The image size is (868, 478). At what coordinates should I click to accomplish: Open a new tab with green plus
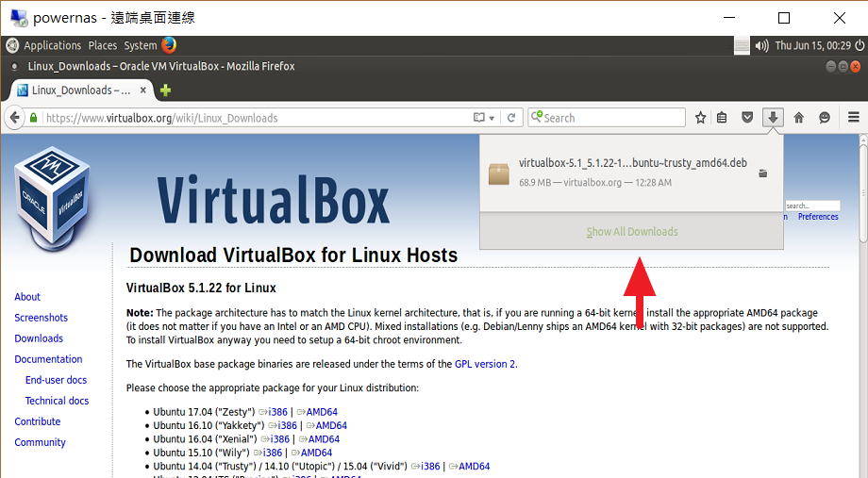tap(165, 91)
